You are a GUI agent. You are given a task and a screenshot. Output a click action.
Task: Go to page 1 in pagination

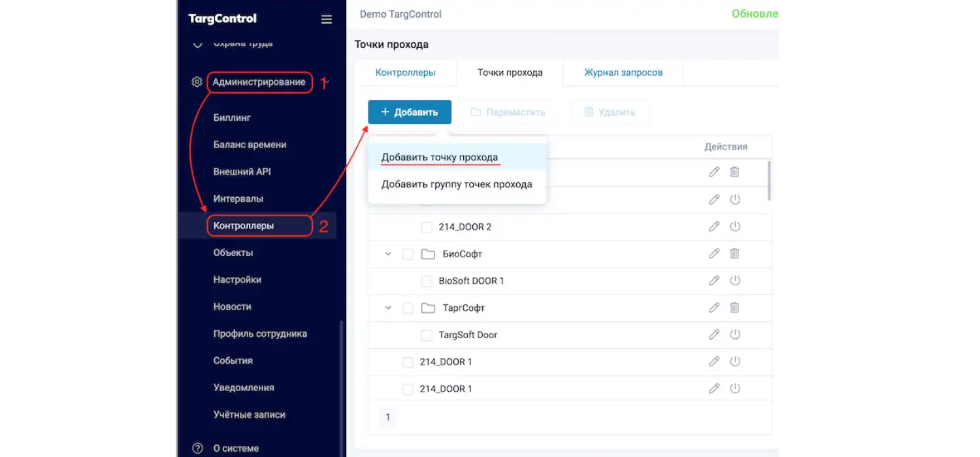tap(388, 417)
